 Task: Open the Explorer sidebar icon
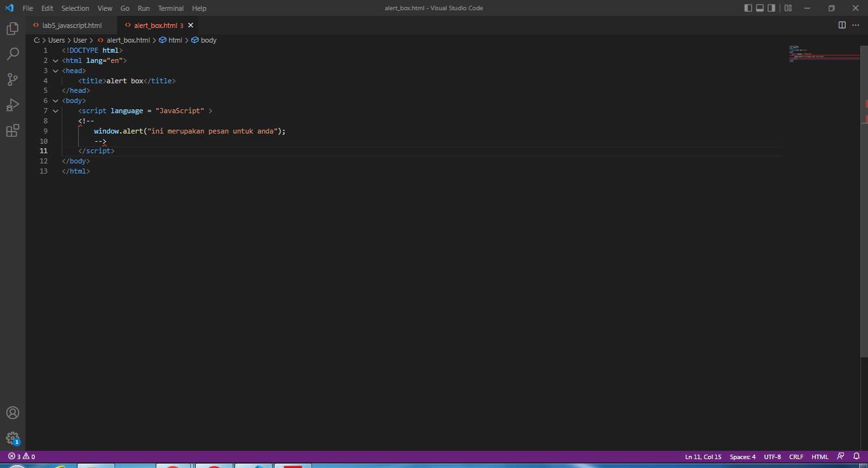(x=13, y=29)
